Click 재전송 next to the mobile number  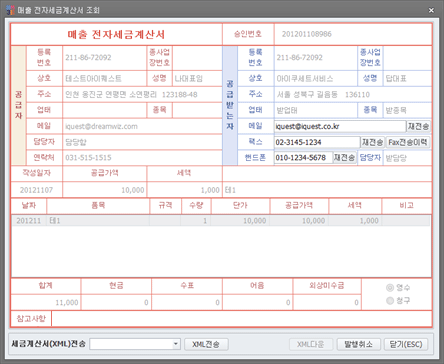[x=345, y=158]
